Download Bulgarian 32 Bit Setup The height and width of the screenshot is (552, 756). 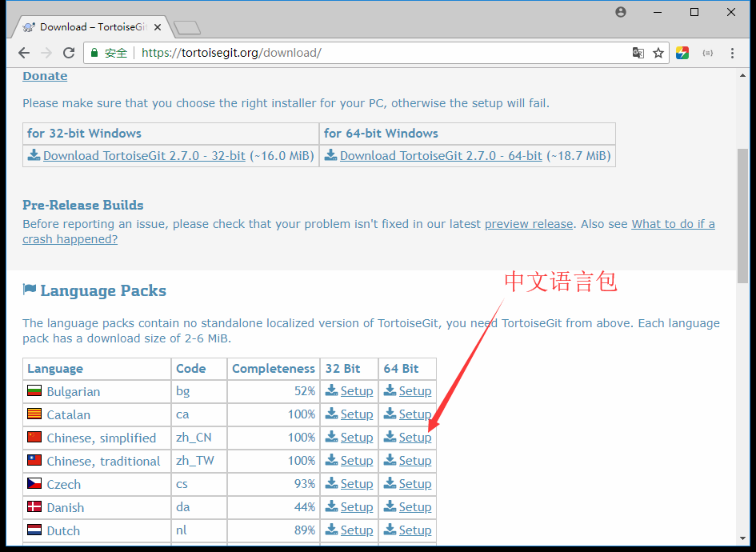pos(356,391)
